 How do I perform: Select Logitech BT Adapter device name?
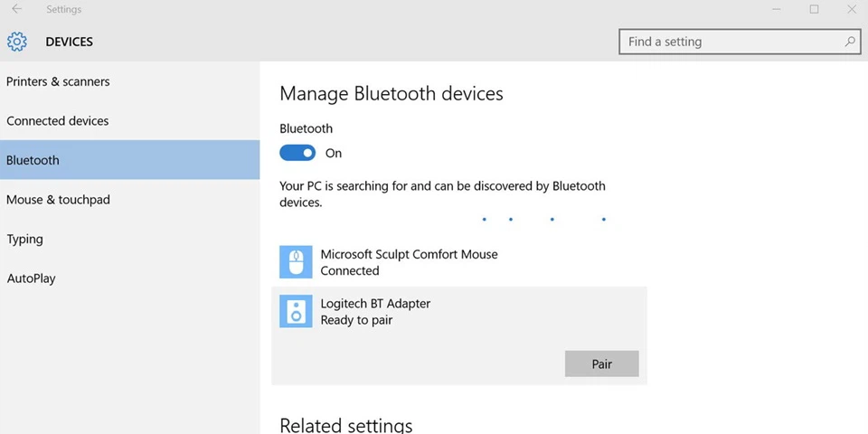point(375,304)
